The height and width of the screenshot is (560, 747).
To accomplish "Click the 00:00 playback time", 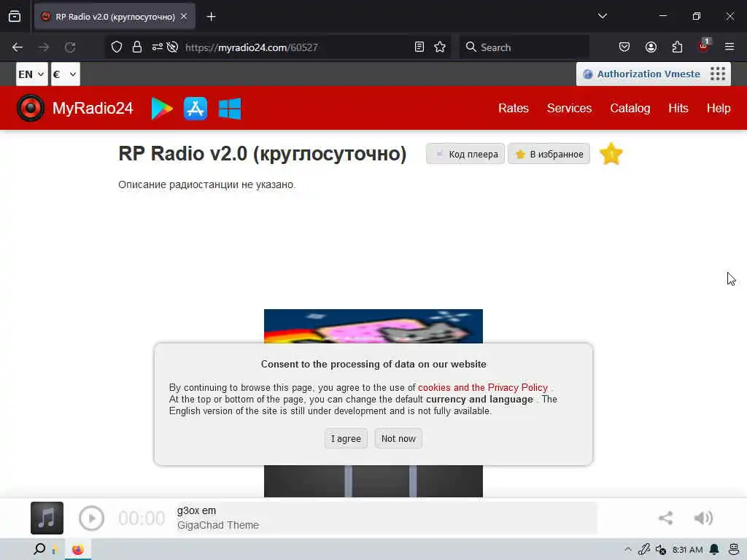I will pos(142,518).
